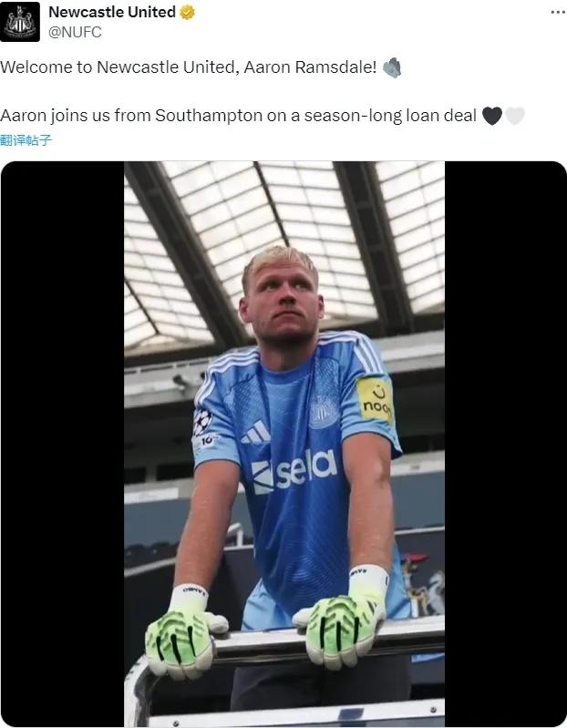Click the sela sponsor logo on shirt
Screen dimensions: 567x728
tap(294, 471)
